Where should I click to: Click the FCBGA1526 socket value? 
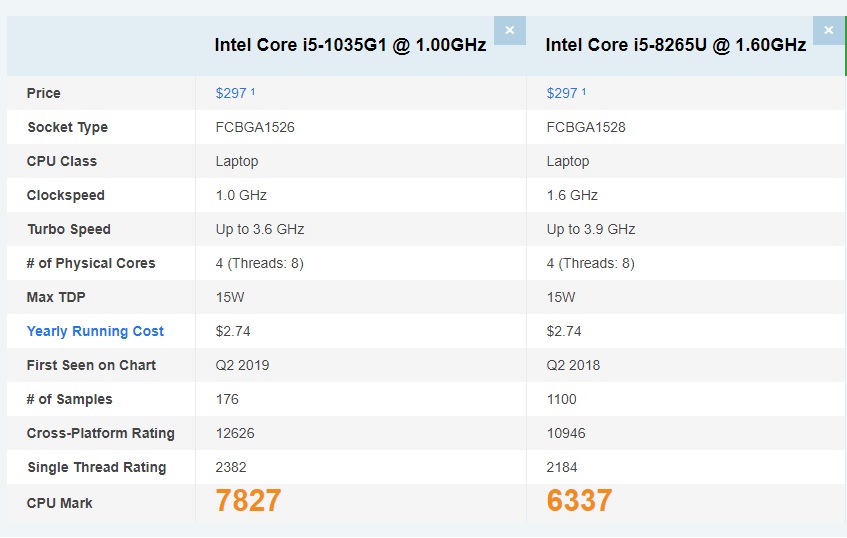[x=255, y=127]
